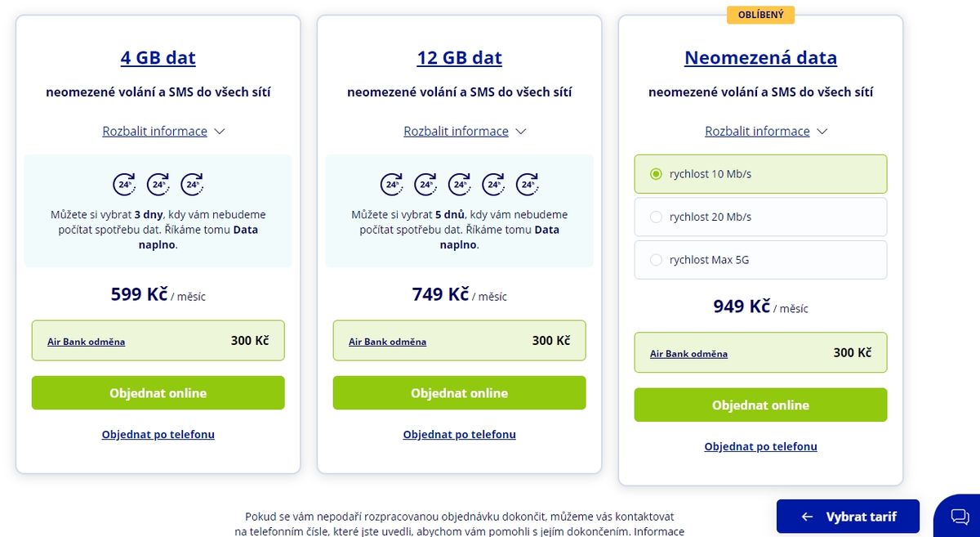Click the back arrow on Vybrat tarif
Screen dimensions: 980x537
click(x=807, y=517)
